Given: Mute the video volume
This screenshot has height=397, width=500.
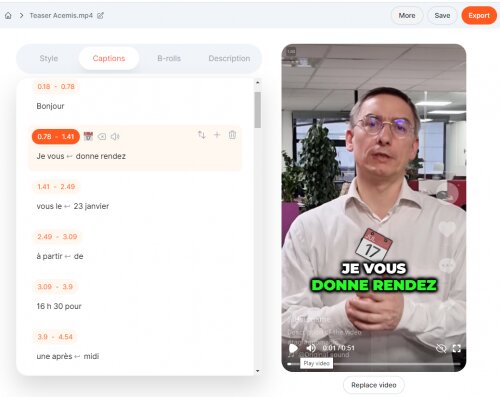Looking at the screenshot, I should [x=311, y=348].
